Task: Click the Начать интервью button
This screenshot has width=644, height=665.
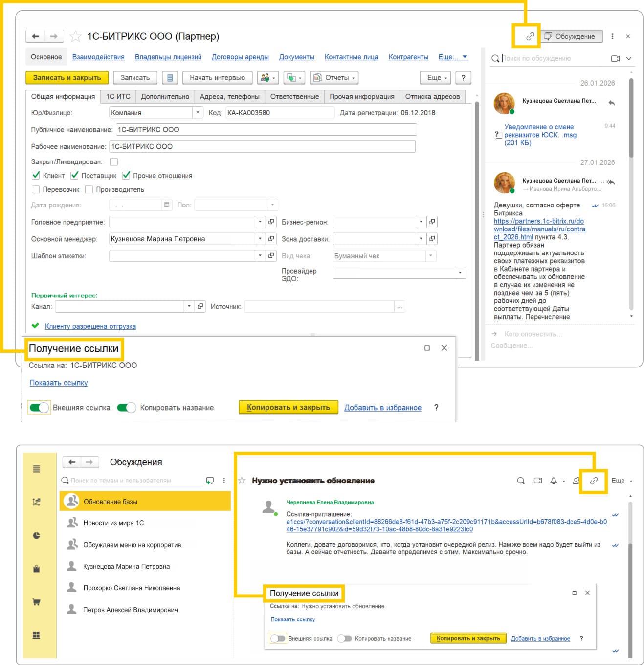Action: pyautogui.click(x=218, y=78)
